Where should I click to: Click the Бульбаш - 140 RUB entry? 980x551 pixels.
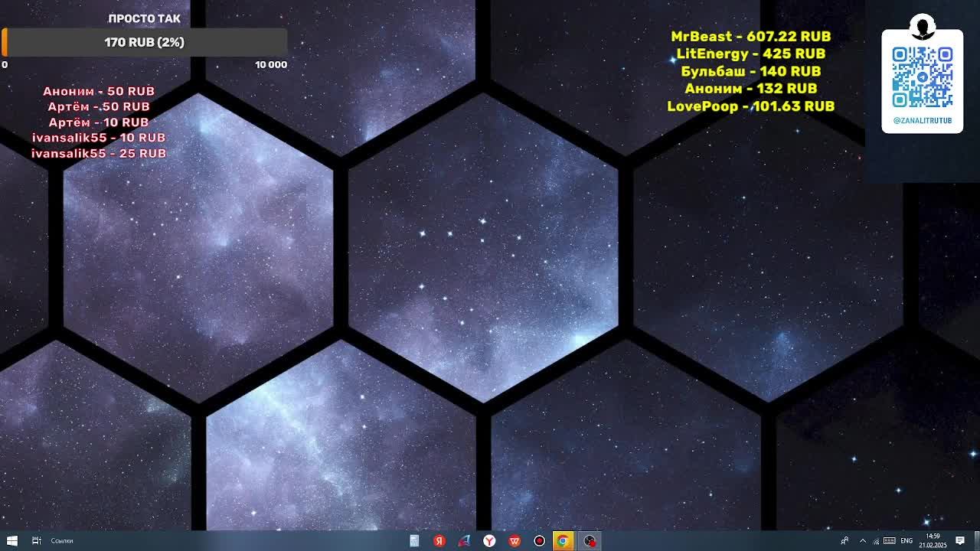[751, 71]
